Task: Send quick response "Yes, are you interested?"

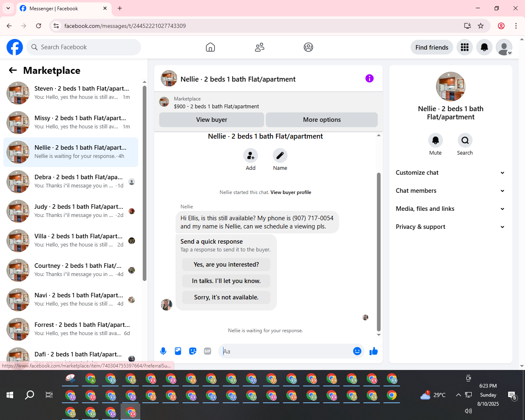Action: [226, 265]
